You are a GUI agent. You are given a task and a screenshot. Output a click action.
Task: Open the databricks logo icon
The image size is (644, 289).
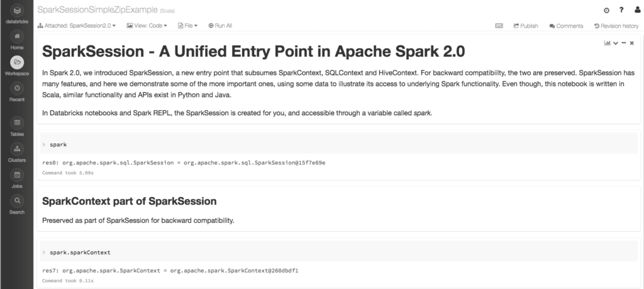point(17,11)
